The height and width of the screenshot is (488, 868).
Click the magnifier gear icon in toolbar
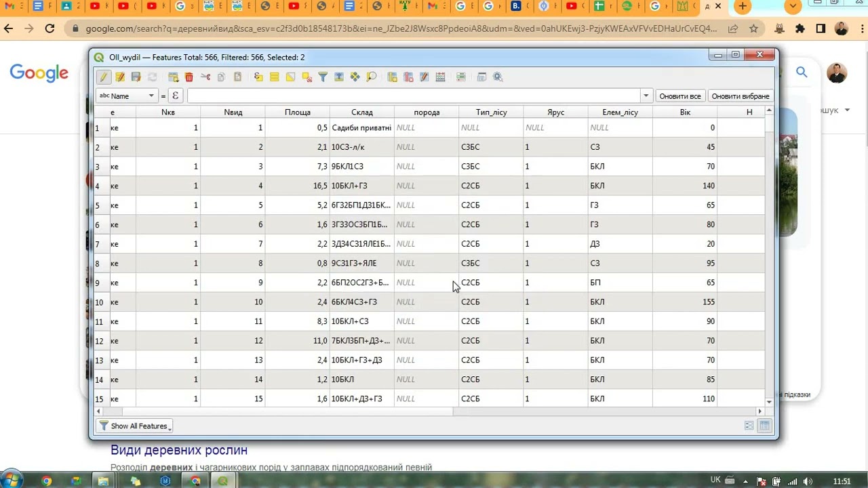tap(498, 77)
